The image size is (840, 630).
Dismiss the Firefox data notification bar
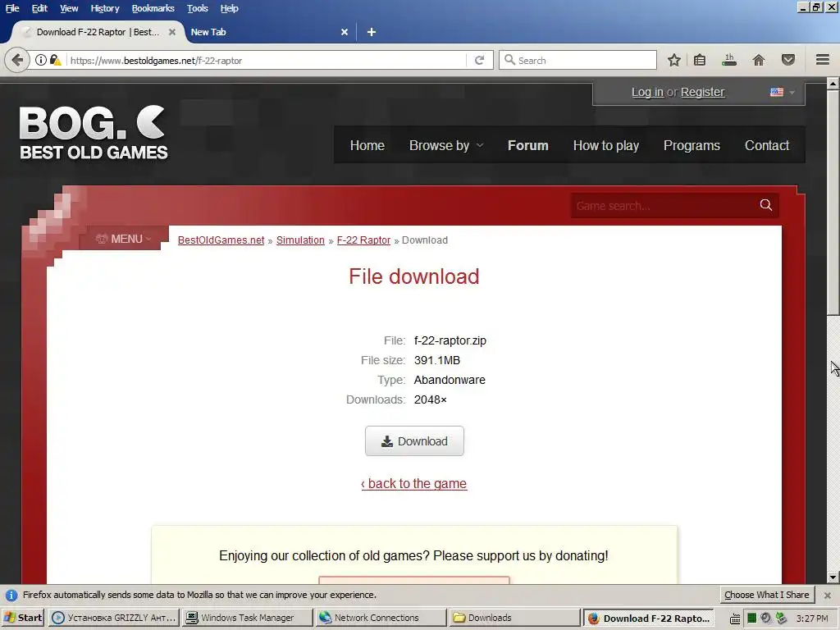pos(827,596)
